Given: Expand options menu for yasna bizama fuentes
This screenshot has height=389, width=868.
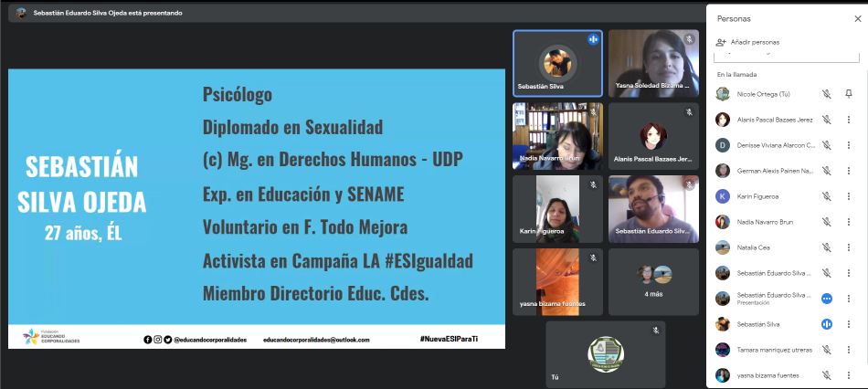Looking at the screenshot, I should pyautogui.click(x=849, y=374).
